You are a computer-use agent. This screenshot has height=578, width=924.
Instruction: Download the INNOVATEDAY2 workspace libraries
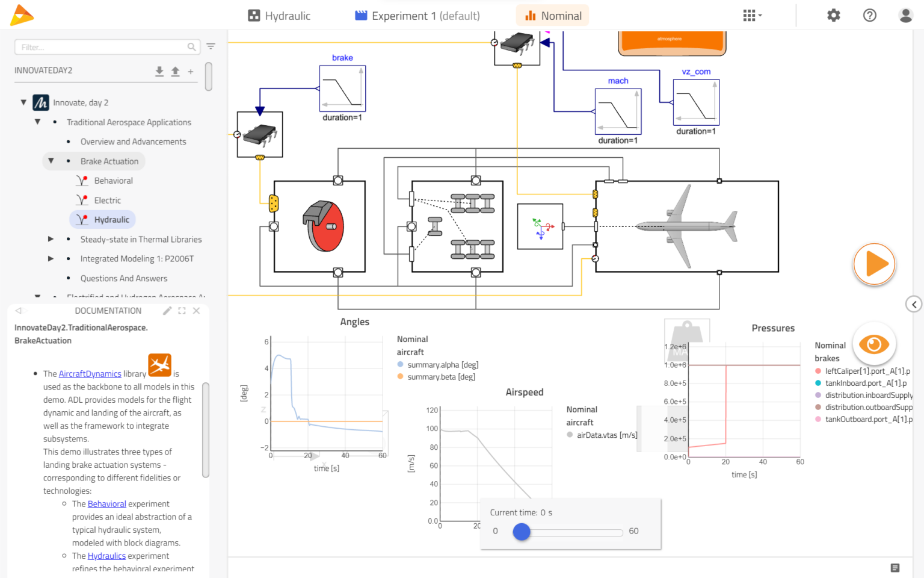click(159, 71)
